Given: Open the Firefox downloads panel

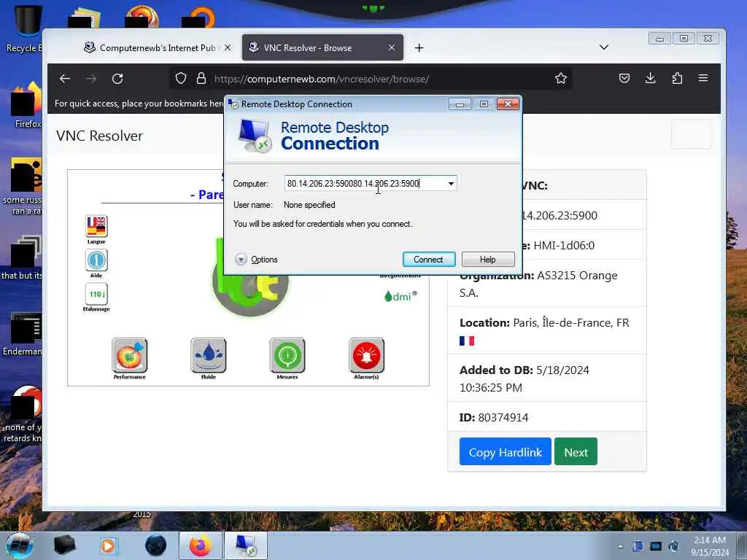Looking at the screenshot, I should tap(650, 78).
